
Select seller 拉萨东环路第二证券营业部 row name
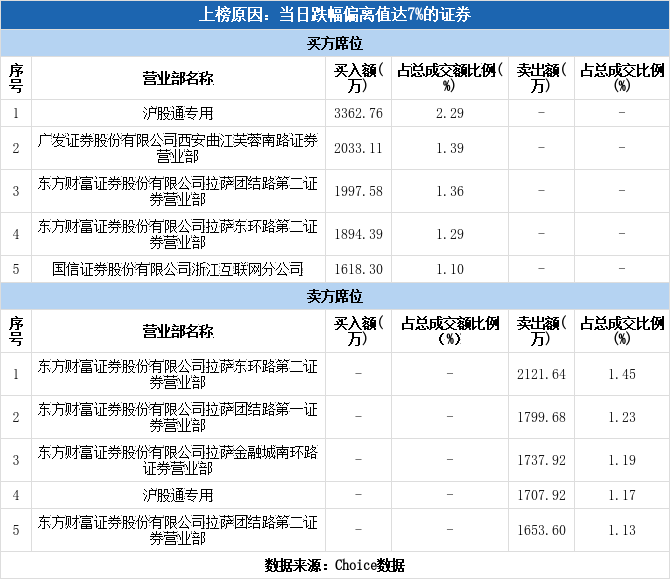178,374
